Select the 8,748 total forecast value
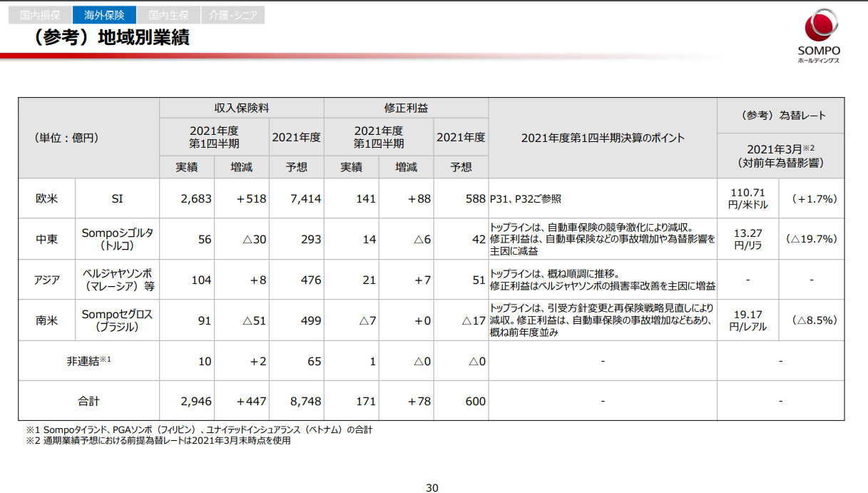This screenshot has height=493, width=868. pos(305,401)
